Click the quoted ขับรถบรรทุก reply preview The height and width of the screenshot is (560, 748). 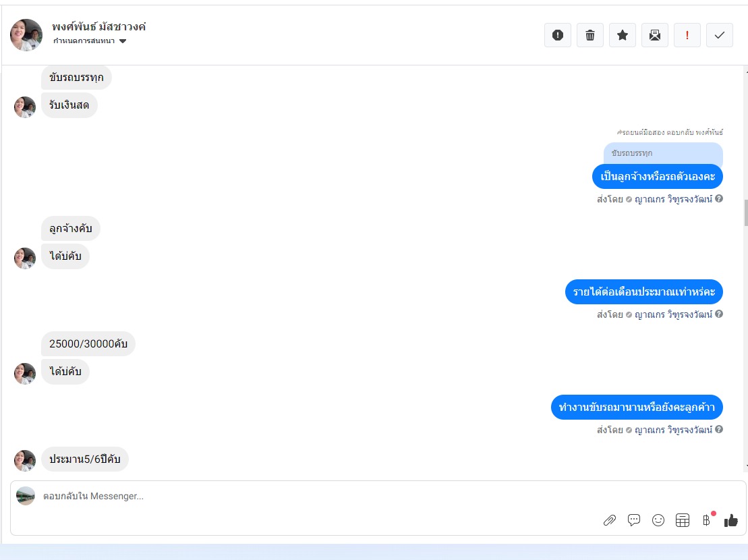[x=663, y=154]
